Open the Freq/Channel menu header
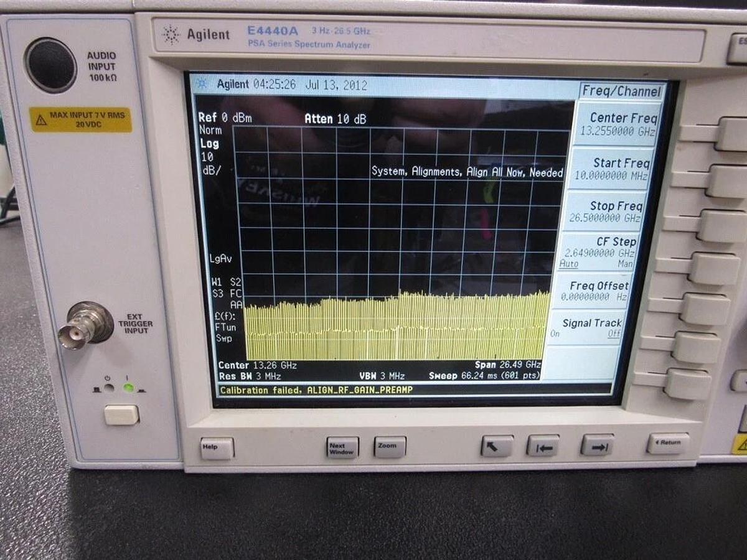The width and height of the screenshot is (747, 560). coord(622,91)
